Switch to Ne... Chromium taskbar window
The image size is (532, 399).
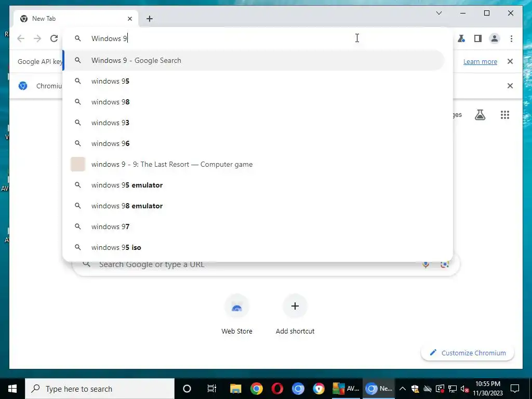(x=379, y=389)
